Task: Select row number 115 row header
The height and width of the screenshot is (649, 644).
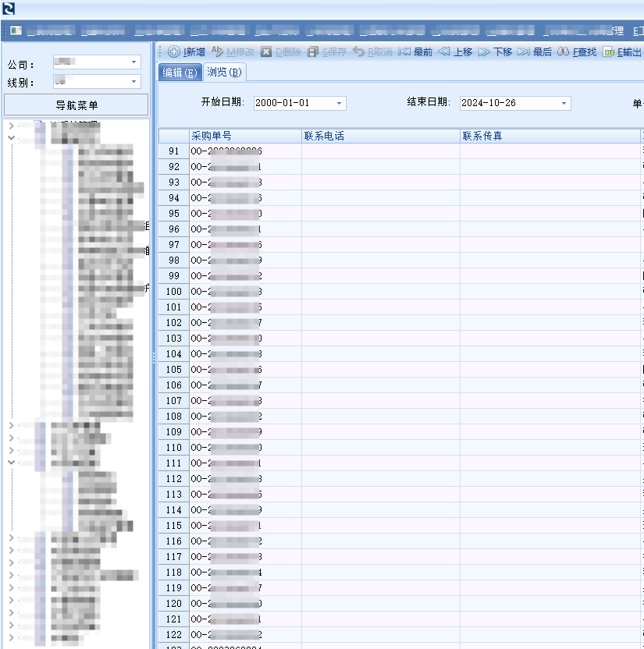Action: click(173, 526)
